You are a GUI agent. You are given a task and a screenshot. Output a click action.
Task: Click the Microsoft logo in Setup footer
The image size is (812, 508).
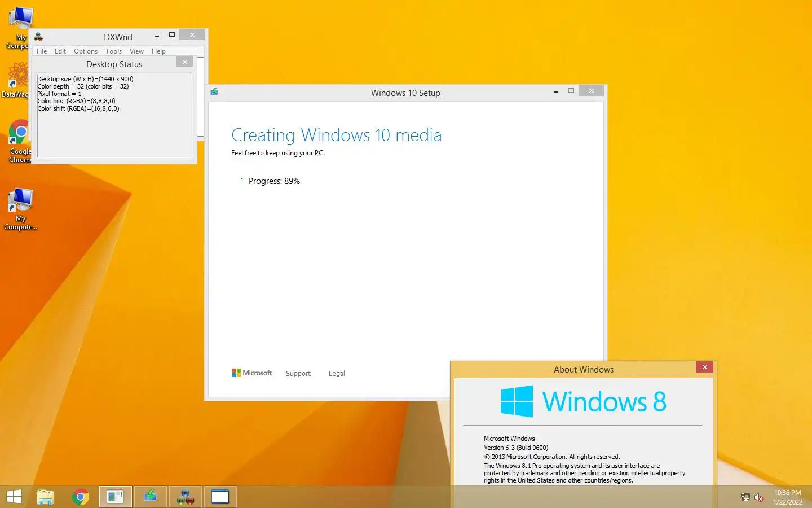pos(252,373)
